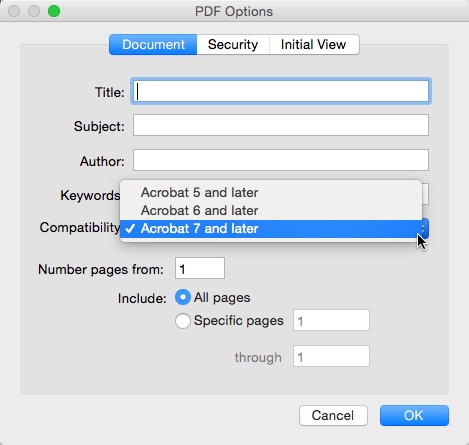Click the Subject text field

[281, 125]
